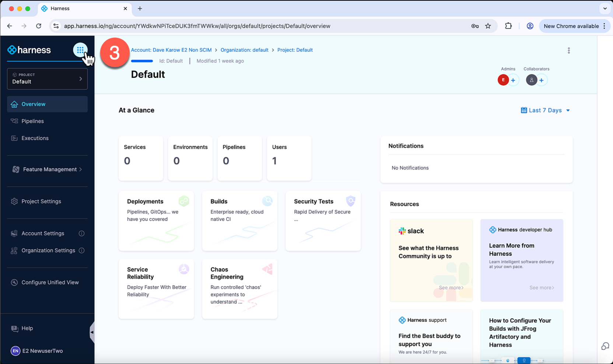Open the chat support icon
613x364 pixels.
pos(605,346)
